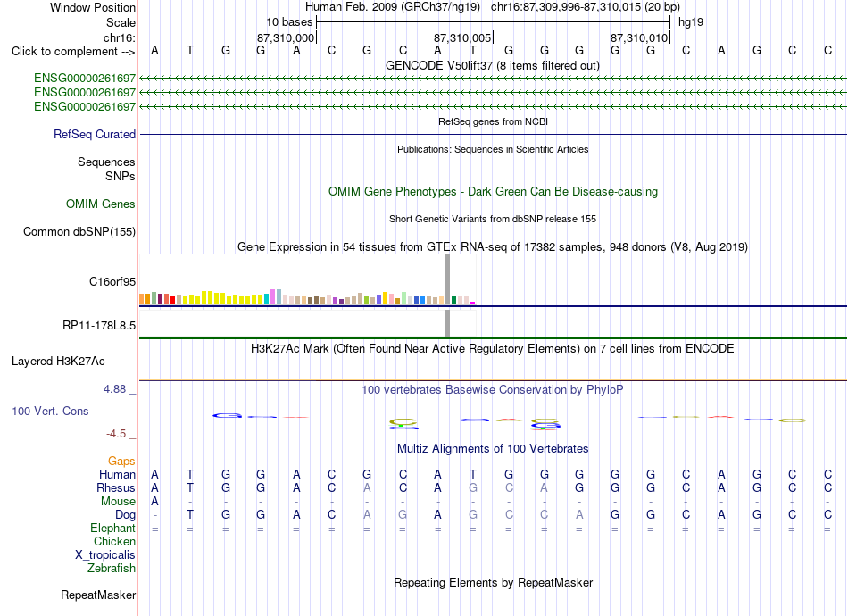Click the GTEx Gene Expression track title
Screen dimensions: 848x616
(x=493, y=246)
